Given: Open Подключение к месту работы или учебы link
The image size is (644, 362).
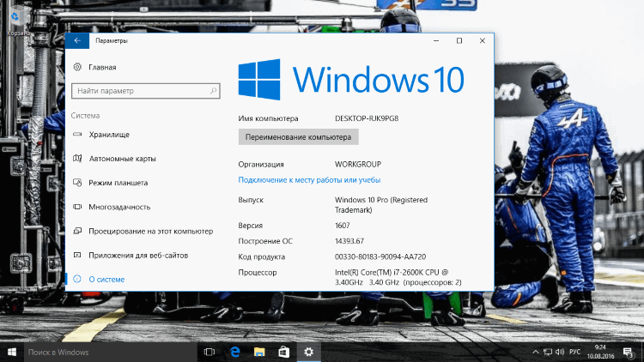Looking at the screenshot, I should 309,180.
